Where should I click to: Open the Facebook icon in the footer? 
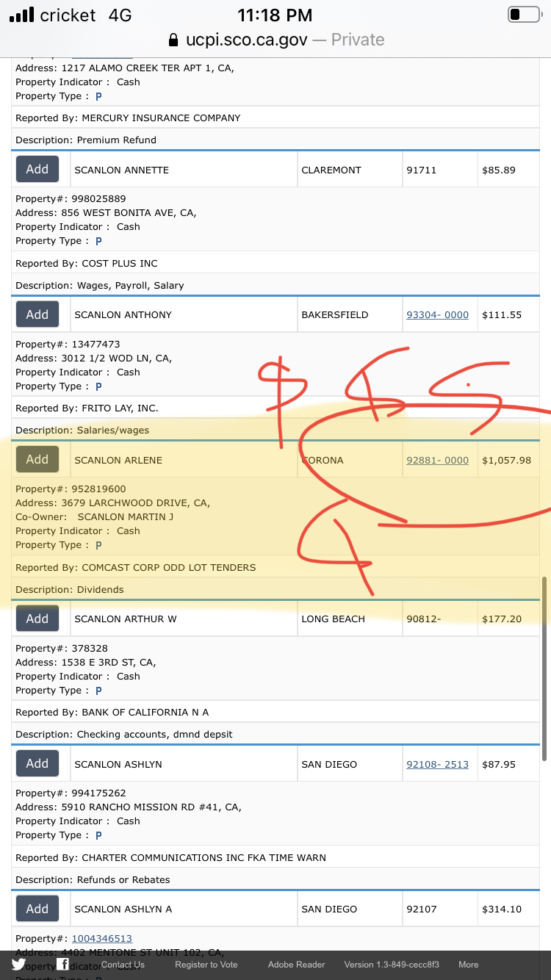click(x=63, y=965)
